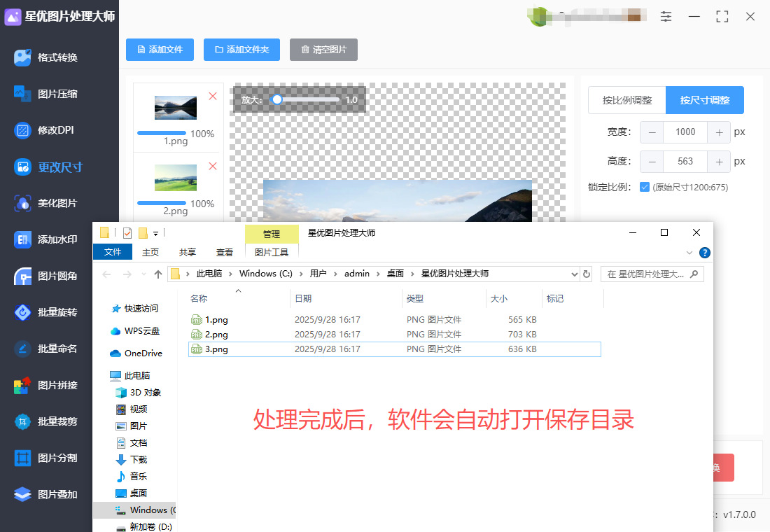Image resolution: width=770 pixels, height=532 pixels.
Task: Open OneDrive in navigation pane
Action: pyautogui.click(x=136, y=353)
